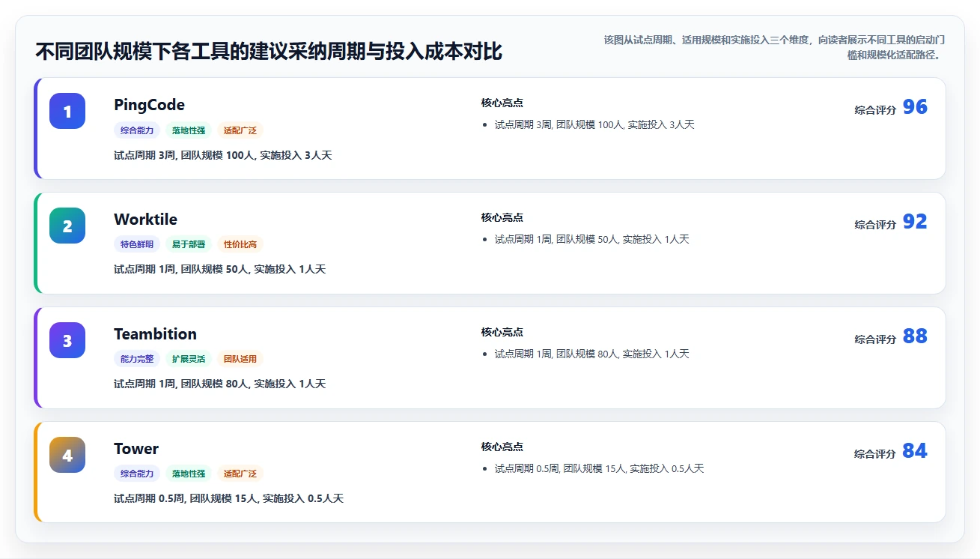Click the 团队适用 tag under Teambition
The height and width of the screenshot is (559, 980).
click(x=240, y=359)
